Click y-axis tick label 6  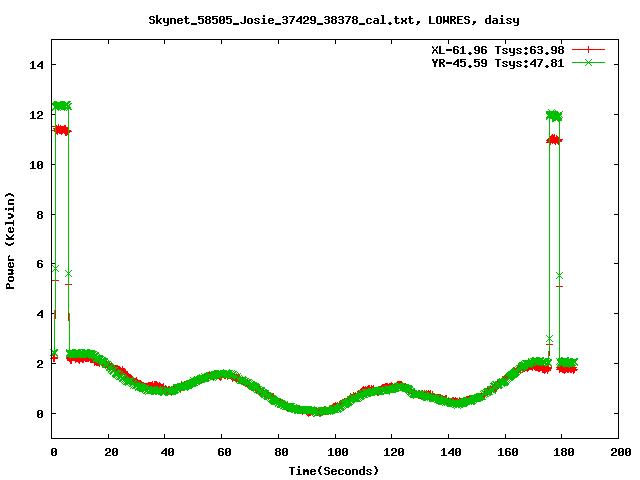tap(40, 264)
